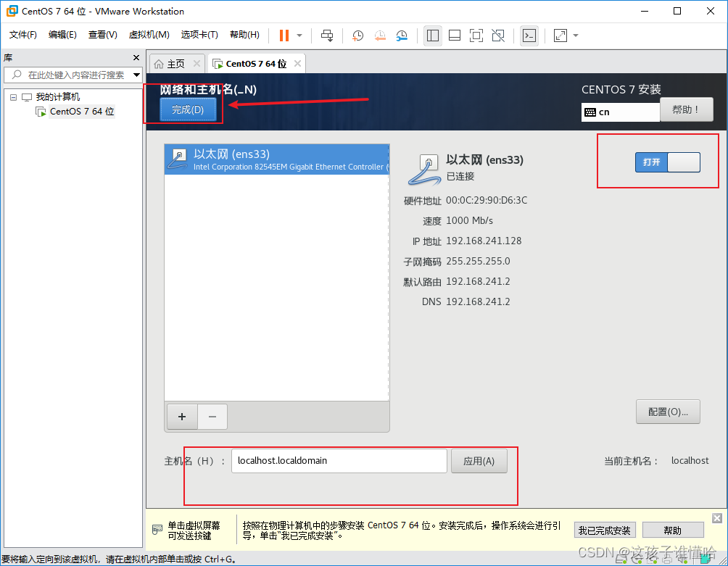The width and height of the screenshot is (728, 566).
Task: Pause the virtual machine
Action: coord(284,36)
